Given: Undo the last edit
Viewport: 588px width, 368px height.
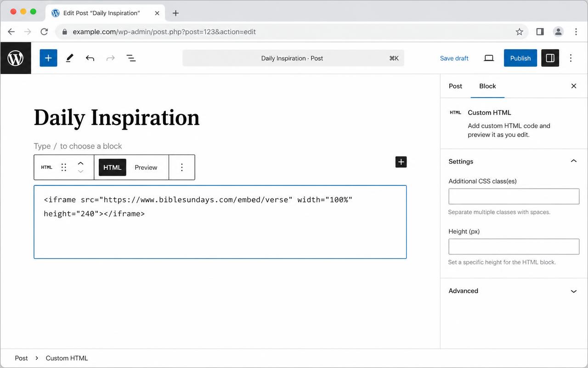Looking at the screenshot, I should pos(90,58).
